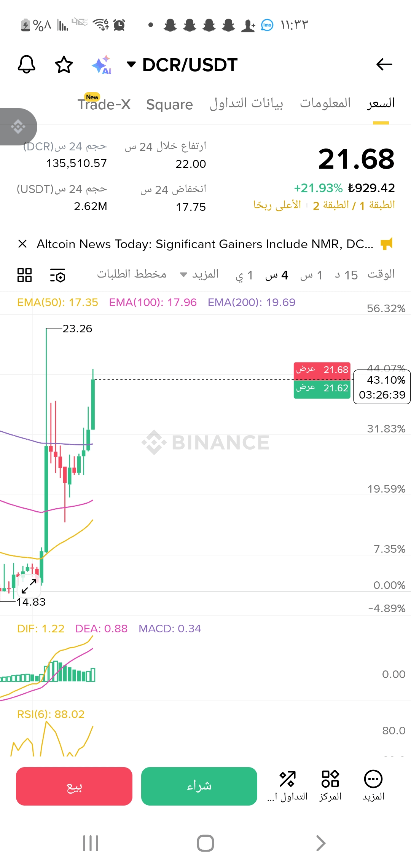Open the الأعلى ربحًا top gainers link
This screenshot has height=868, width=411.
[x=277, y=205]
